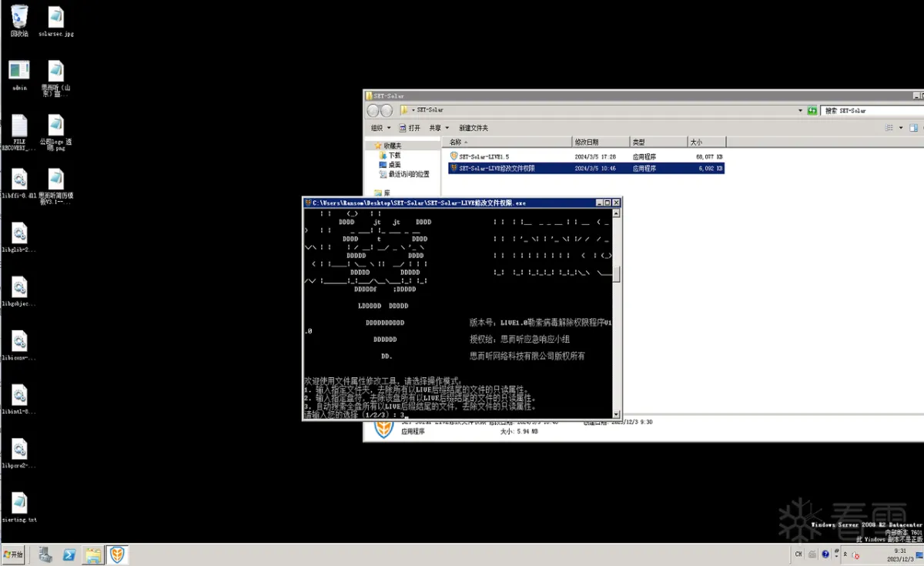
Task: Change the view using the views icon
Action: (x=889, y=128)
